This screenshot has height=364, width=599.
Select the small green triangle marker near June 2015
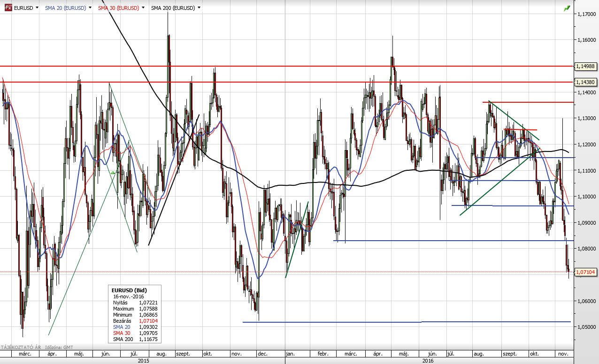[113, 173]
